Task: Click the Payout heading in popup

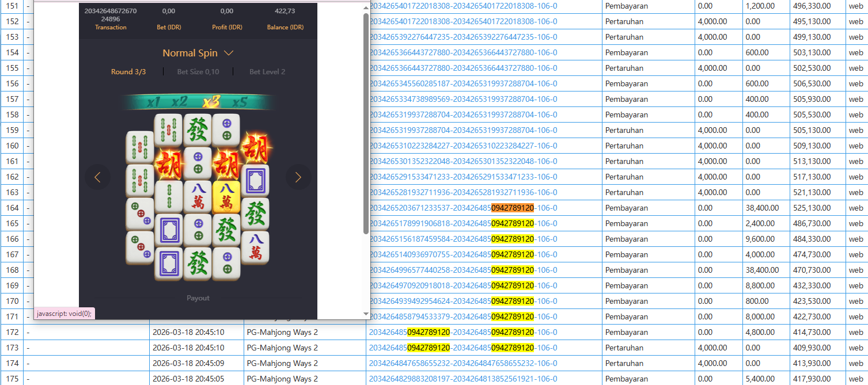Action: coord(198,298)
